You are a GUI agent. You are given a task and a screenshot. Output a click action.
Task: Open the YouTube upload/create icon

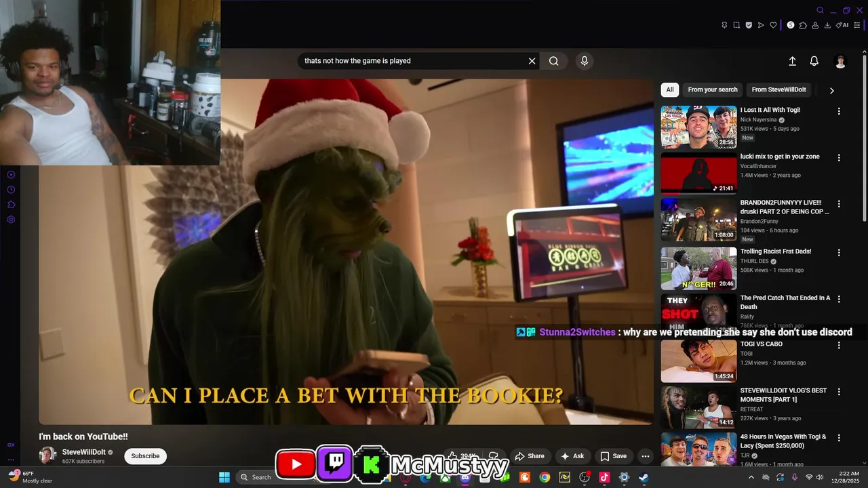792,61
